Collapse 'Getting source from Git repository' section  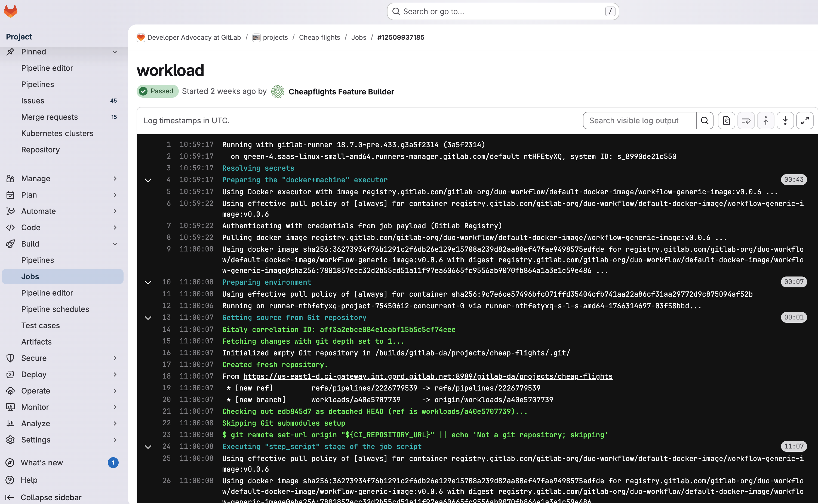[x=148, y=318]
